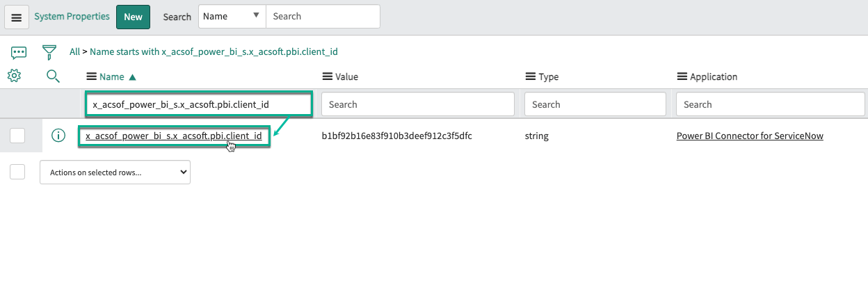Open the hamburger context menu
The image size is (868, 306).
pos(17,17)
